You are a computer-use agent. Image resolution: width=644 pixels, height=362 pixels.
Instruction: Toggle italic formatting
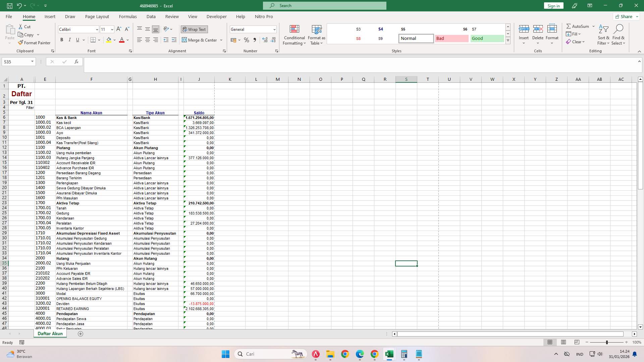pyautogui.click(x=70, y=40)
